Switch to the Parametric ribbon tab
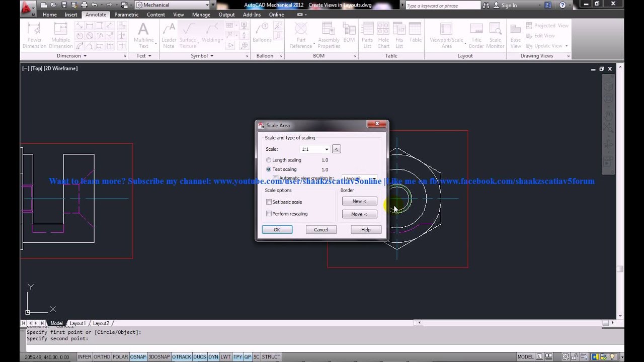 pyautogui.click(x=126, y=15)
